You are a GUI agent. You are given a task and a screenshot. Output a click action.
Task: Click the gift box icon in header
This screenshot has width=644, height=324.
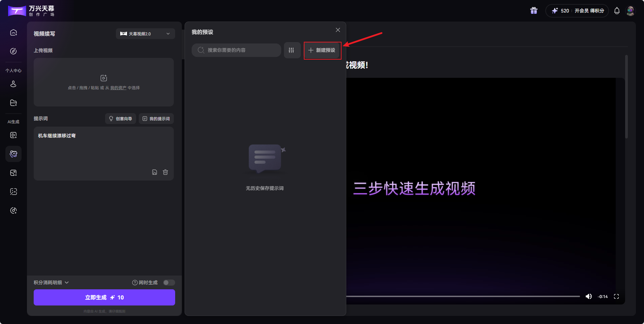coord(534,11)
